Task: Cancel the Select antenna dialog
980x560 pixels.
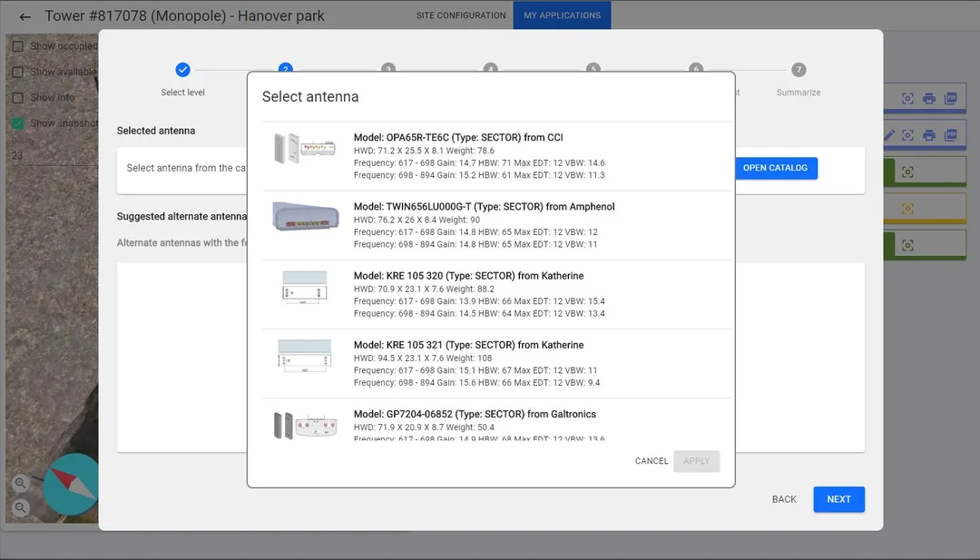Action: point(652,461)
